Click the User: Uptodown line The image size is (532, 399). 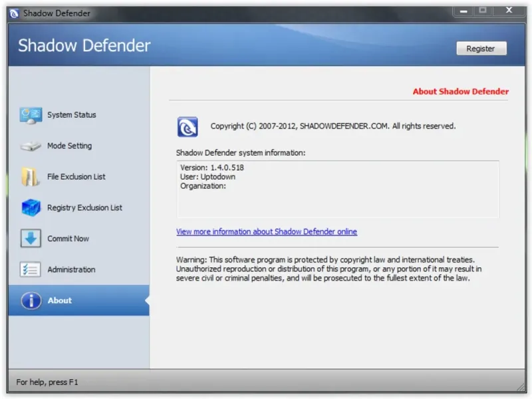(x=207, y=177)
